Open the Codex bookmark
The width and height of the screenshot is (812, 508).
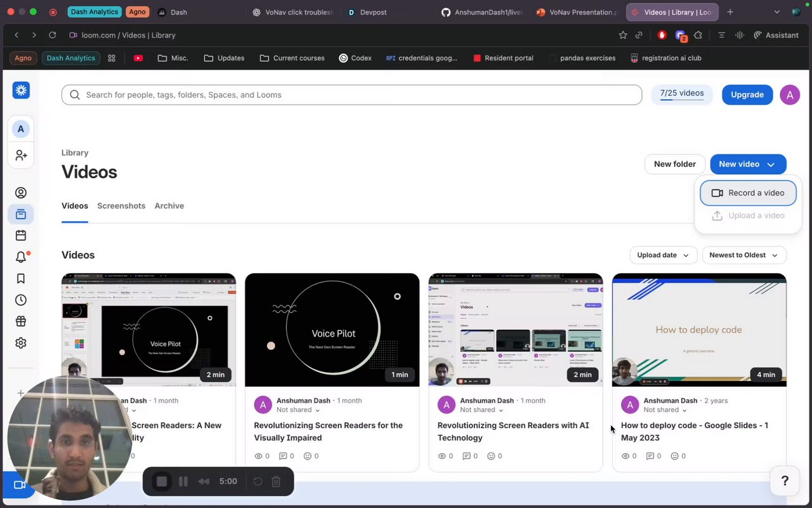tap(355, 58)
